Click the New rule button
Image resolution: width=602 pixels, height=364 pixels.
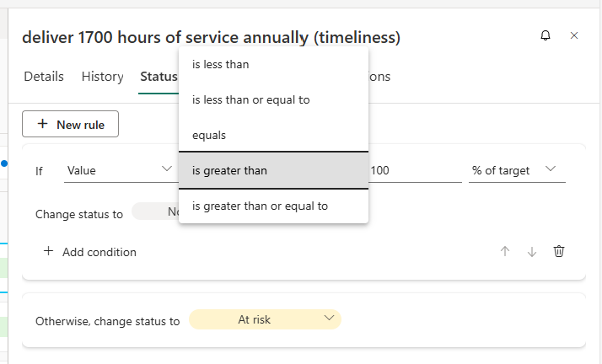[x=70, y=125]
